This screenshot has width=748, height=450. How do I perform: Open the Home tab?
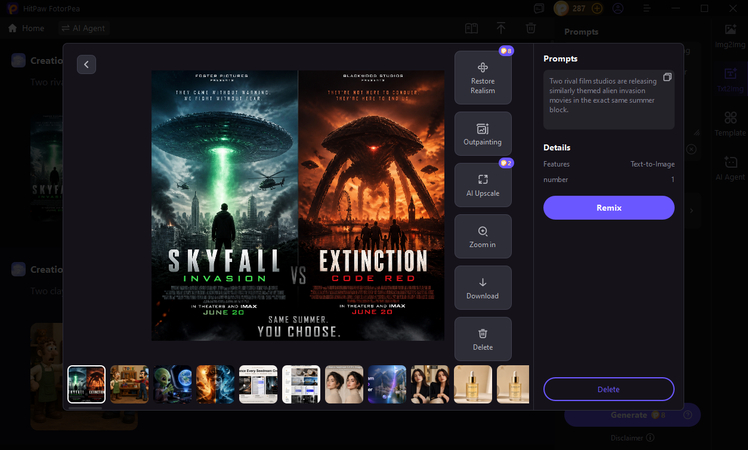click(x=26, y=28)
